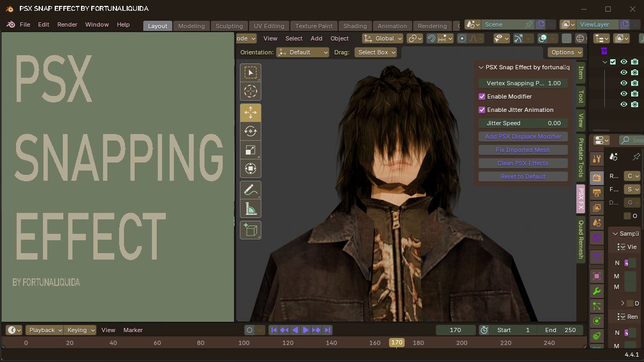The height and width of the screenshot is (362, 644).
Task: Open the Pixelate Tools sidebar tab
Action: pyautogui.click(x=581, y=158)
